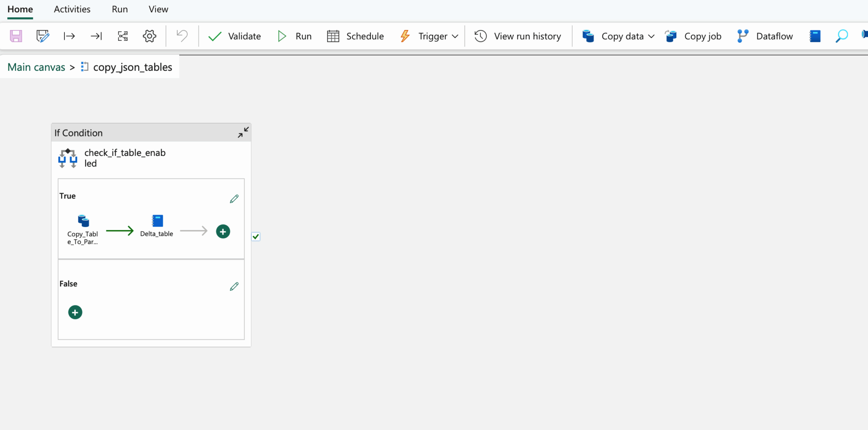Screen dimensions: 868x430
Task: Click the If Condition header title
Action: [x=78, y=133]
